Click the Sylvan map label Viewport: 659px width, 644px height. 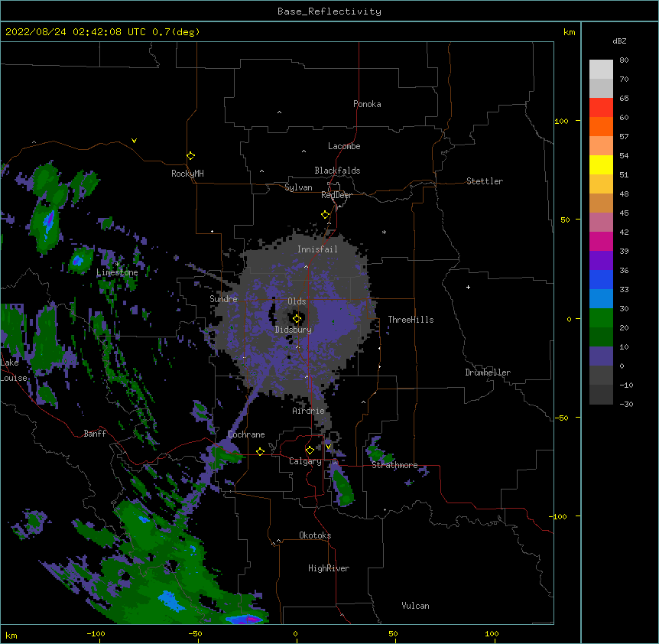(x=298, y=187)
